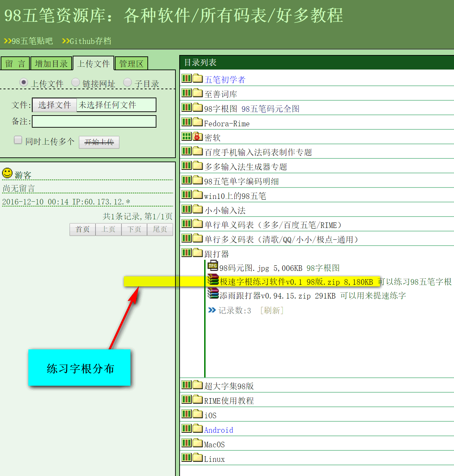Expand the 98字根图 98五笔码元全图 directory
The height and width of the screenshot is (476, 454).
pos(187,107)
